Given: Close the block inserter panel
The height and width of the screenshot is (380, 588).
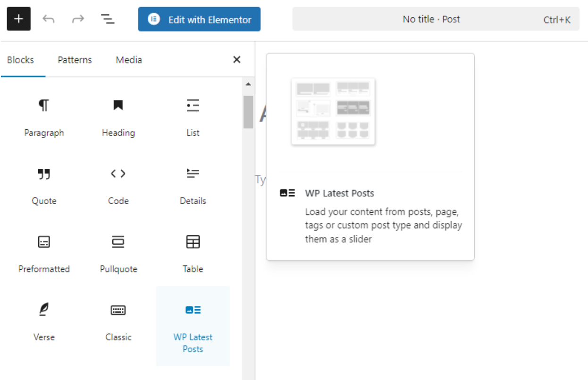Looking at the screenshot, I should (x=237, y=60).
